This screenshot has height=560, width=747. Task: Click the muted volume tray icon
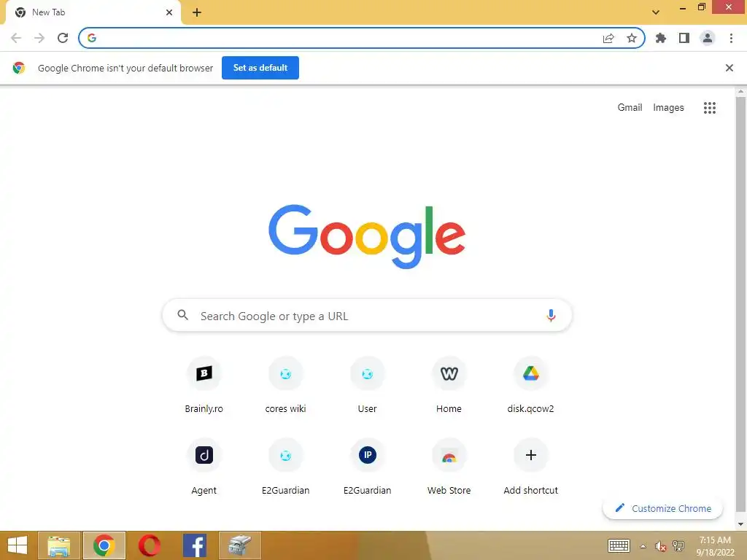click(x=660, y=546)
